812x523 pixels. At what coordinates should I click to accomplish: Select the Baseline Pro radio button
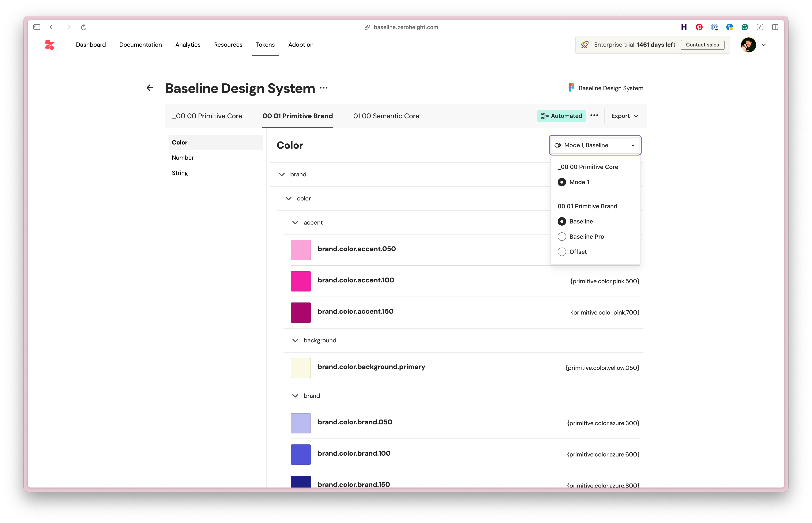tap(562, 236)
